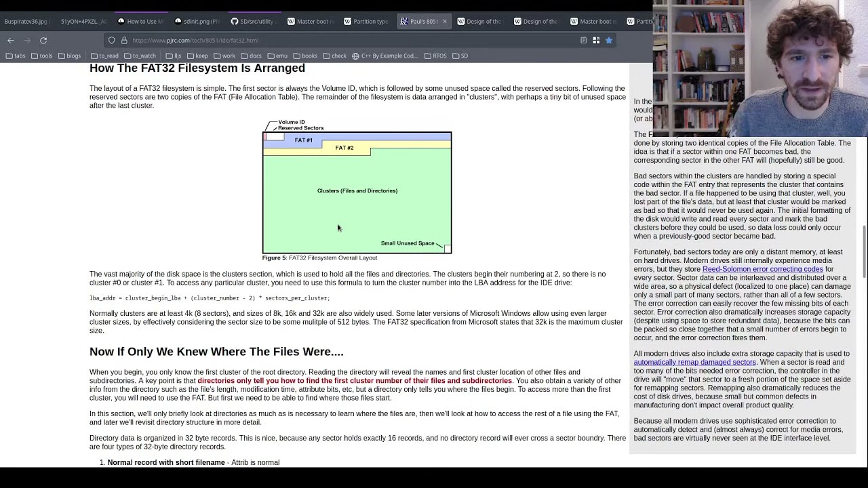Click the Small Unused Space diagram label

(x=408, y=243)
